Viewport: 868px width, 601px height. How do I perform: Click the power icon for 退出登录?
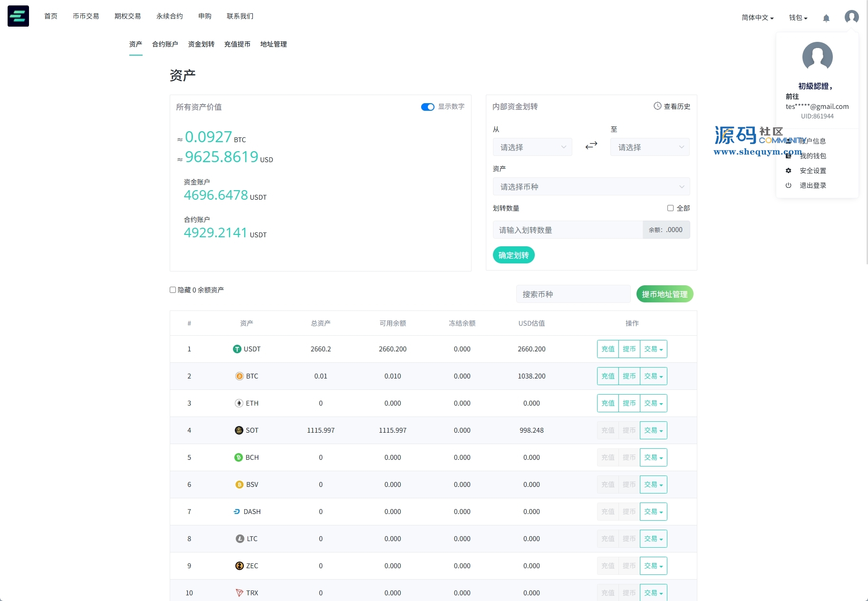[x=789, y=185]
